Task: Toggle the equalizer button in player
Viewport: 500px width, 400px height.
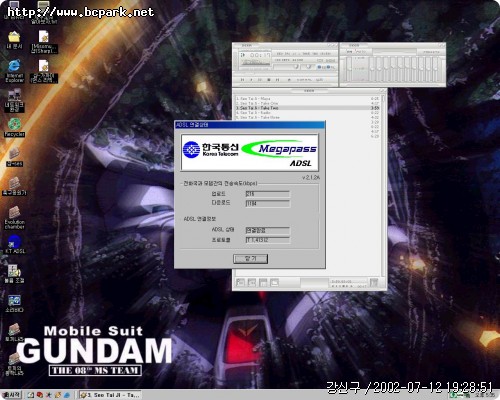Action: (321, 67)
